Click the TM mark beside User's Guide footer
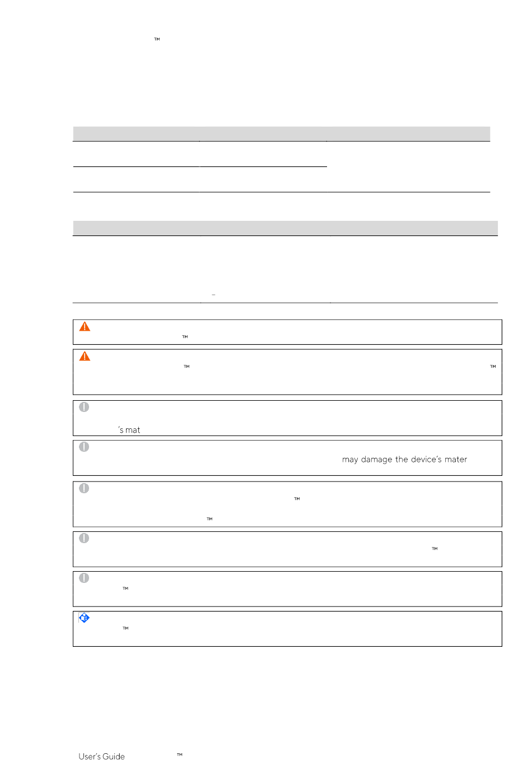This screenshot has width=532, height=783. 180,754
